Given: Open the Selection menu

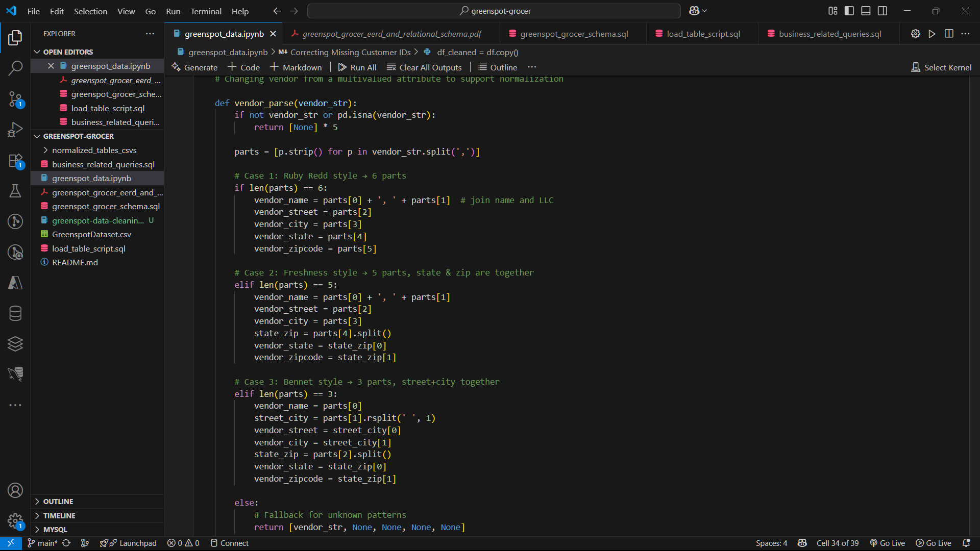Looking at the screenshot, I should [x=90, y=11].
